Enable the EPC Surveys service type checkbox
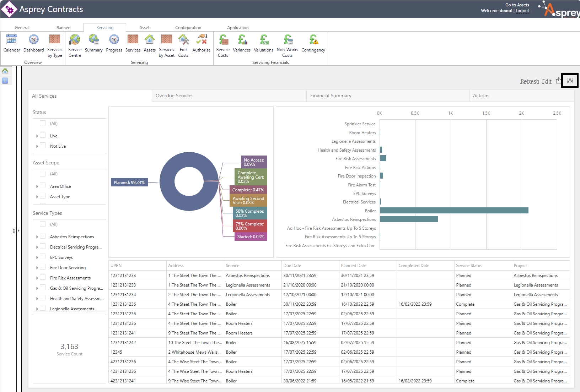 tap(43, 257)
